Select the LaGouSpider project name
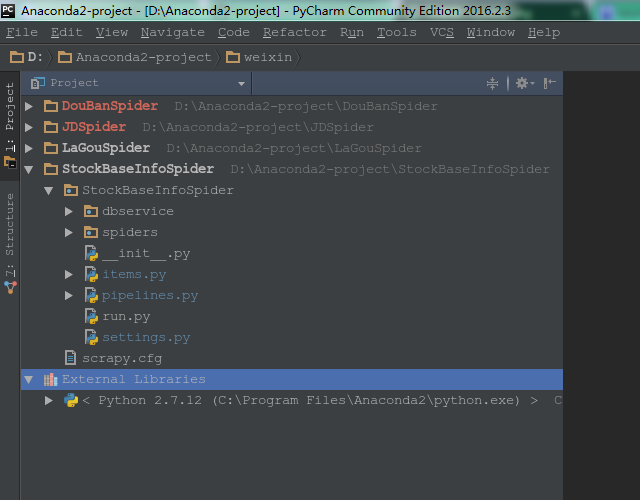640x500 pixels. pyautogui.click(x=106, y=148)
